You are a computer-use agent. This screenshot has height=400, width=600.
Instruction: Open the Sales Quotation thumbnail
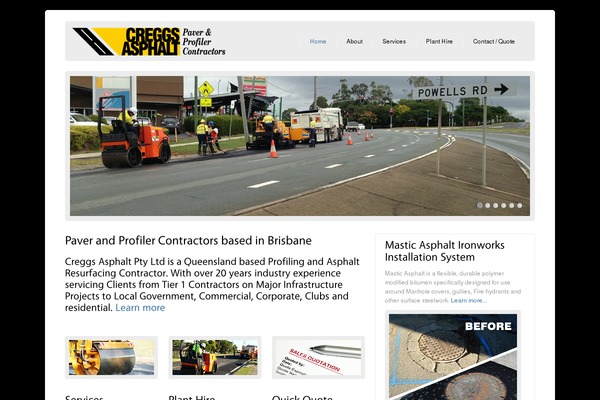click(318, 358)
